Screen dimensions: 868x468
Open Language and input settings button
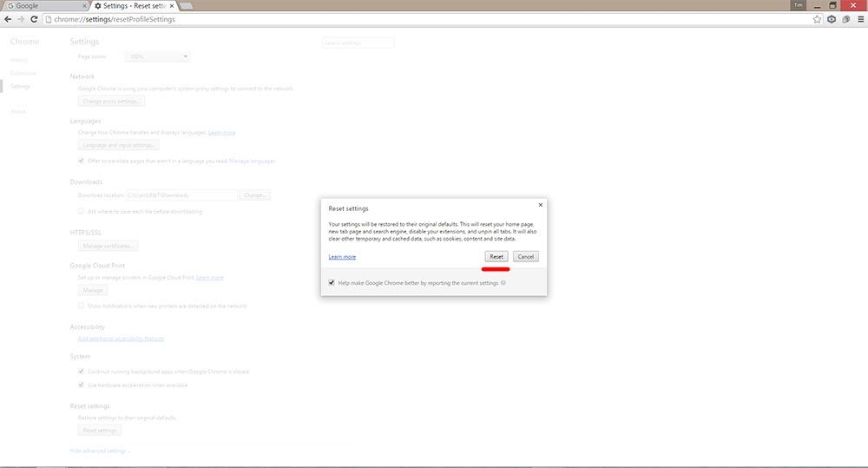118,145
